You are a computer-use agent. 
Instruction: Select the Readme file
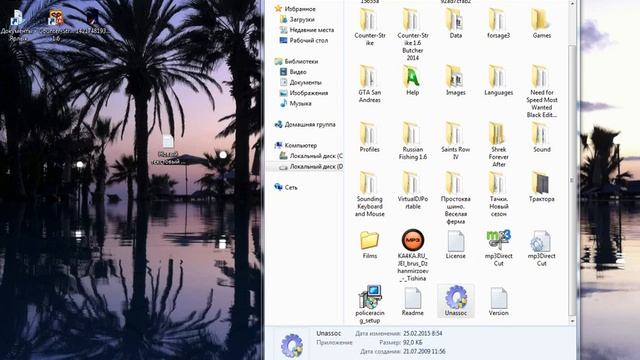pos(413,301)
